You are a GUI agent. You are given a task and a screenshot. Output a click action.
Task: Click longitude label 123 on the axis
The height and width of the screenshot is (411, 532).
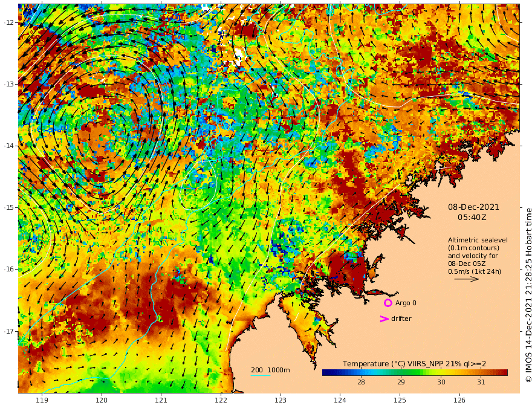coord(281,400)
